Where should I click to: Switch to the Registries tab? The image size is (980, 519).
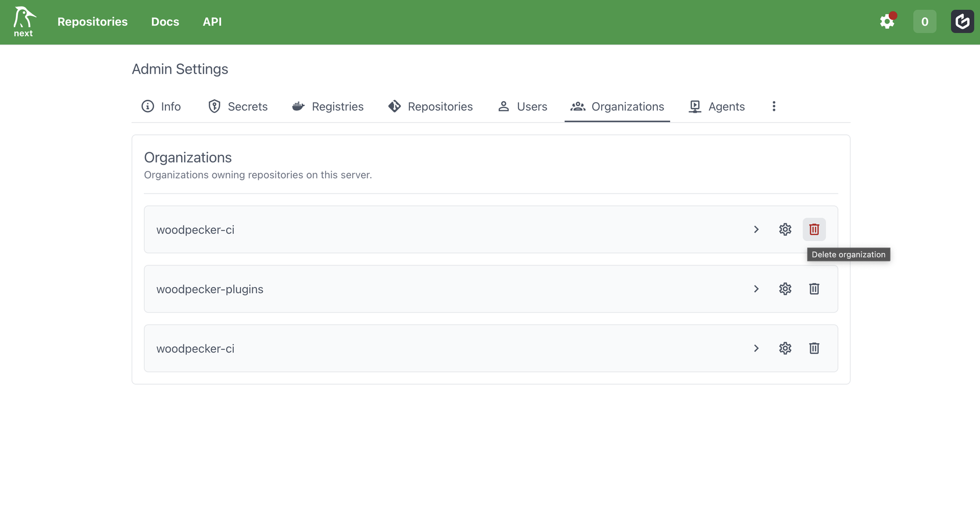click(x=328, y=106)
